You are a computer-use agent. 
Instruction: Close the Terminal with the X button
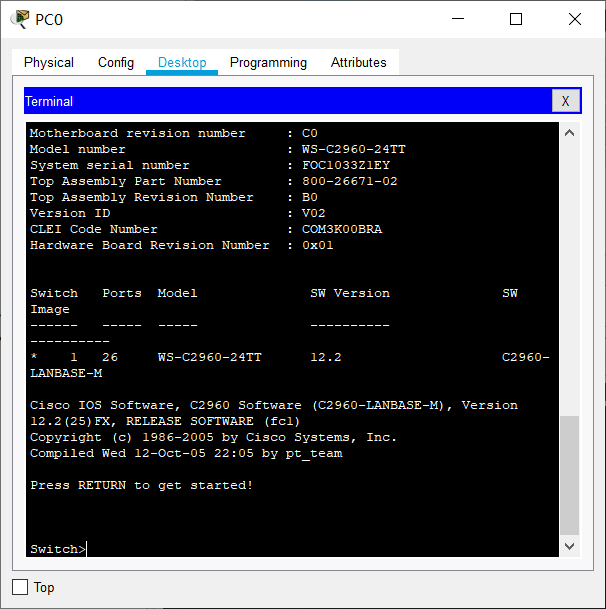click(x=566, y=101)
